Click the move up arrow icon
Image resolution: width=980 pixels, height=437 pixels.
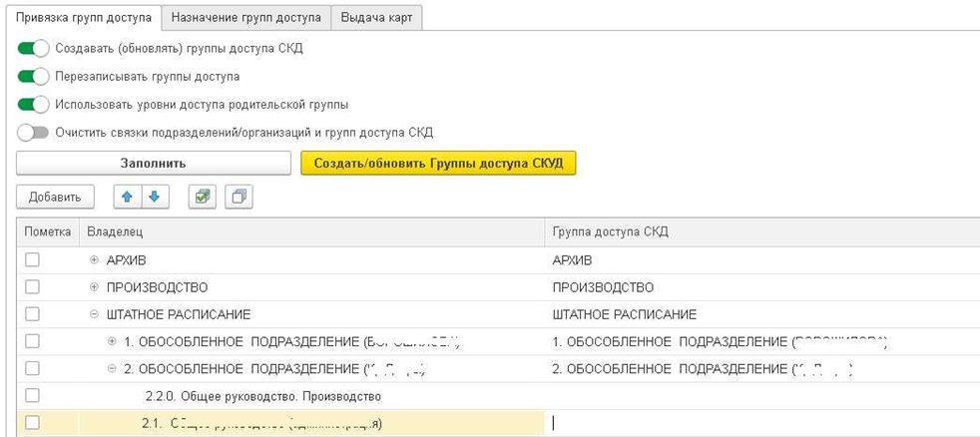click(127, 198)
